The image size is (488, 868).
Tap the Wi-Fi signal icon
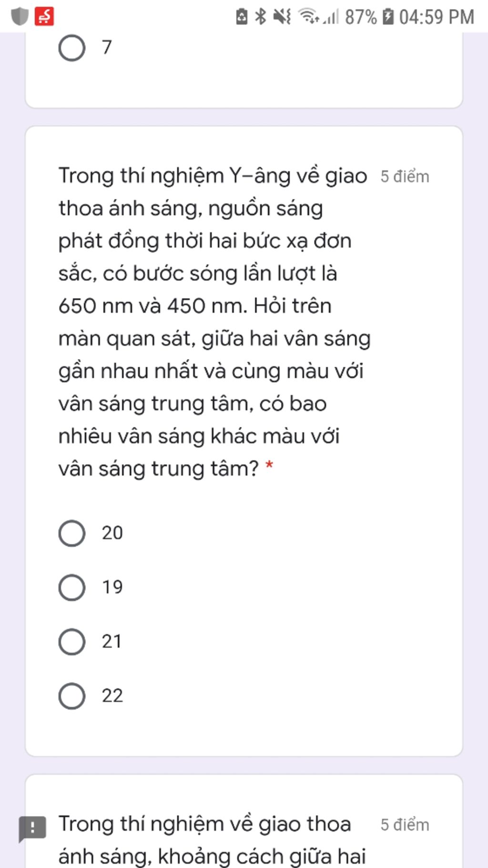point(308,16)
